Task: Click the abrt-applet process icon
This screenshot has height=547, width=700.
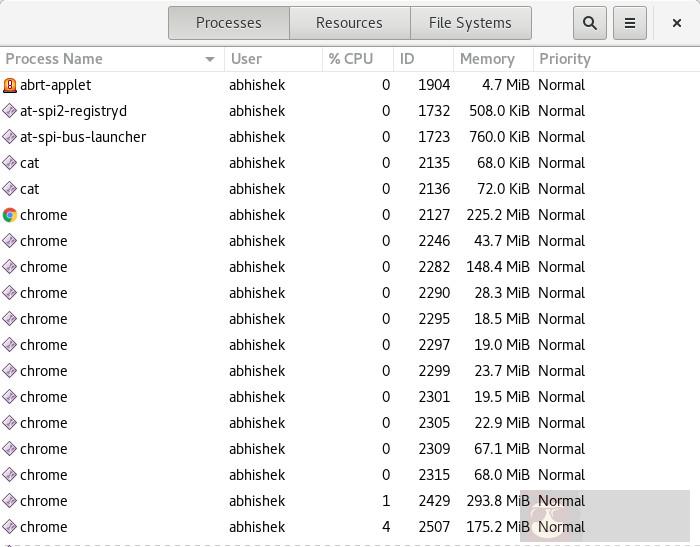Action: click(10, 85)
